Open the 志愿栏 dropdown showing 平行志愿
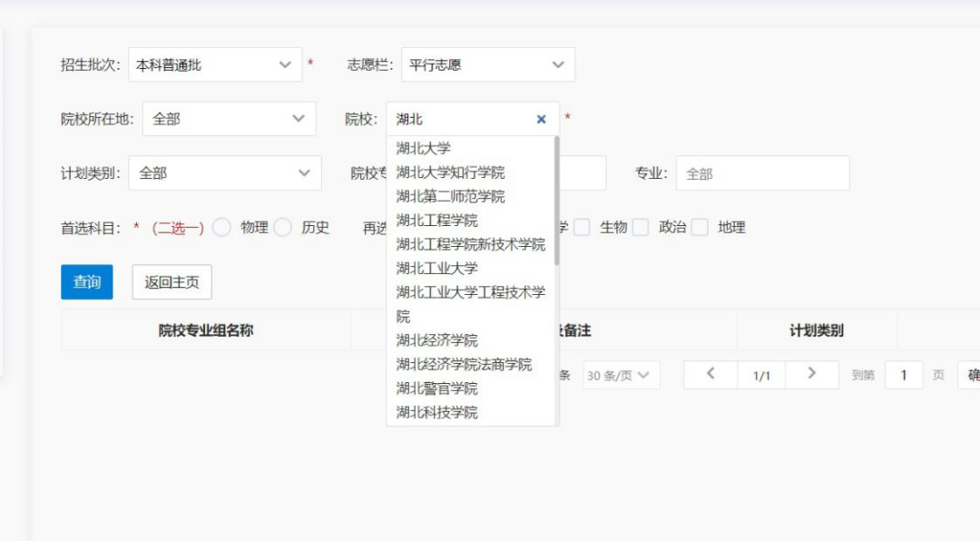 point(488,65)
